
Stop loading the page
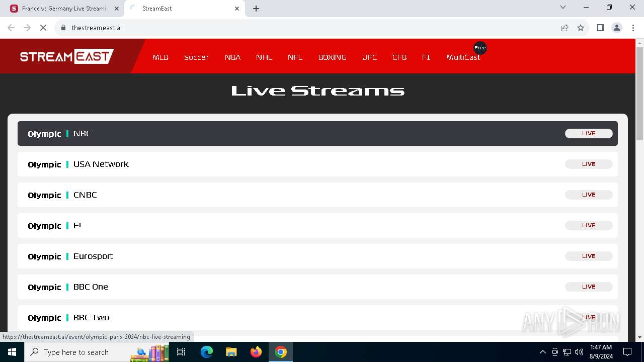[43, 28]
